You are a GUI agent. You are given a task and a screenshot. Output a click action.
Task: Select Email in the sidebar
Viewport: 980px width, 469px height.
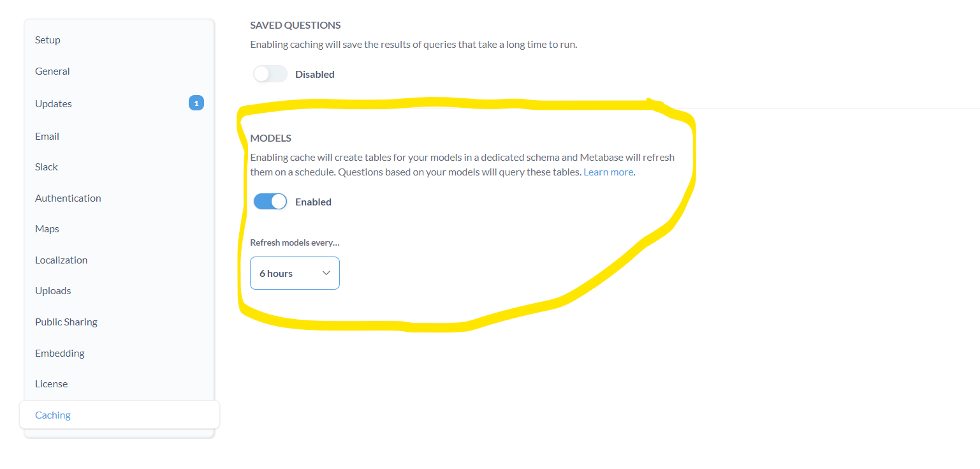pyautogui.click(x=119, y=136)
